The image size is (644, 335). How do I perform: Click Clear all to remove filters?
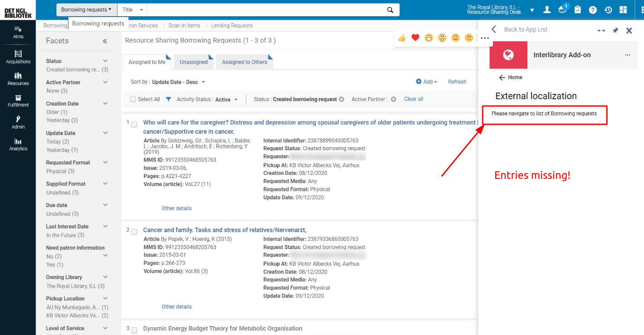coord(413,99)
